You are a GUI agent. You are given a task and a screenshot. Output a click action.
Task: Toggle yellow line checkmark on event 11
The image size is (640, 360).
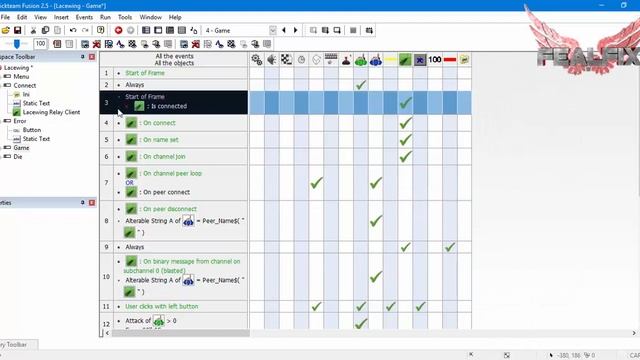[391, 307]
